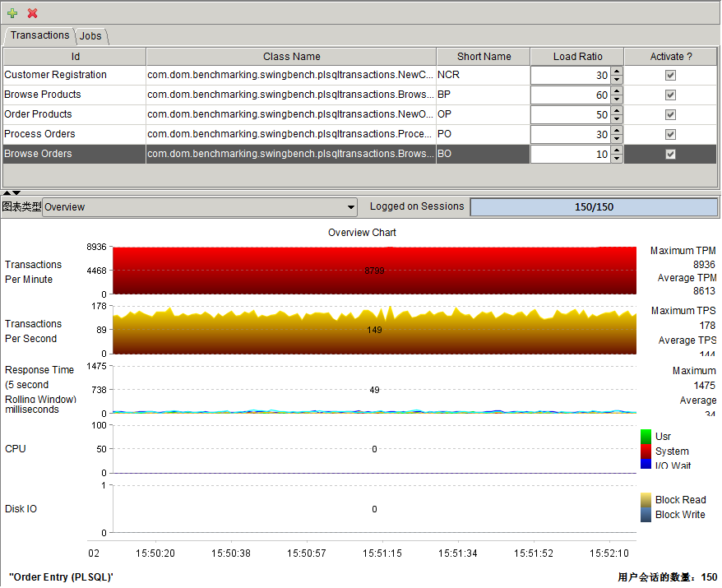Decrease Browse Products load ratio with down arrow
Image resolution: width=722 pixels, height=588 pixels.
[617, 100]
